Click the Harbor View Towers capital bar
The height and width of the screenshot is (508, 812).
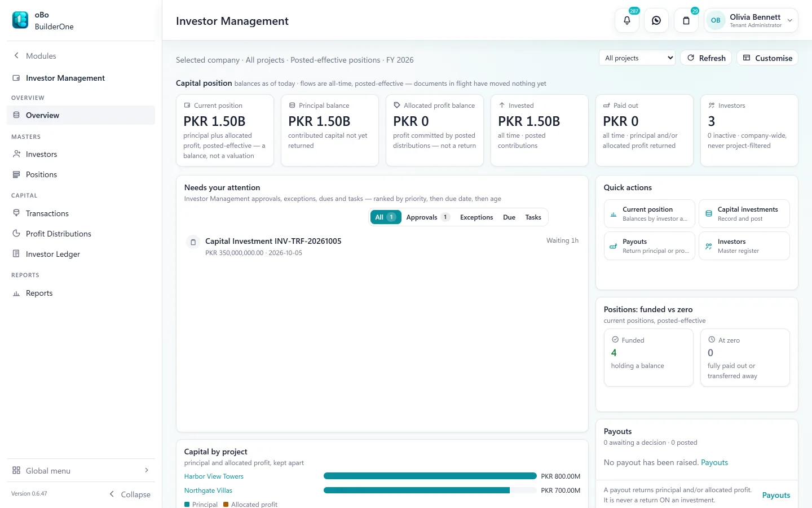click(430, 476)
